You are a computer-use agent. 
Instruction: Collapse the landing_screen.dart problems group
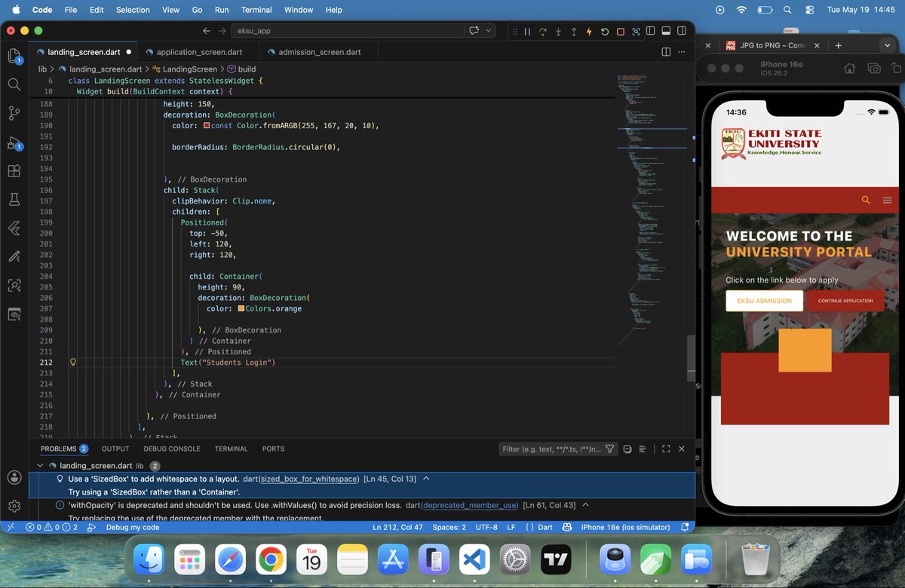point(40,466)
